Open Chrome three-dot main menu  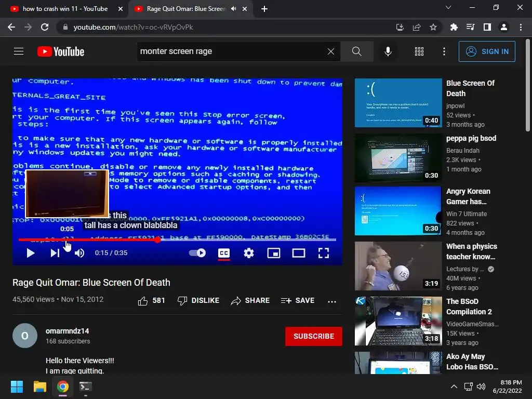[x=521, y=27]
